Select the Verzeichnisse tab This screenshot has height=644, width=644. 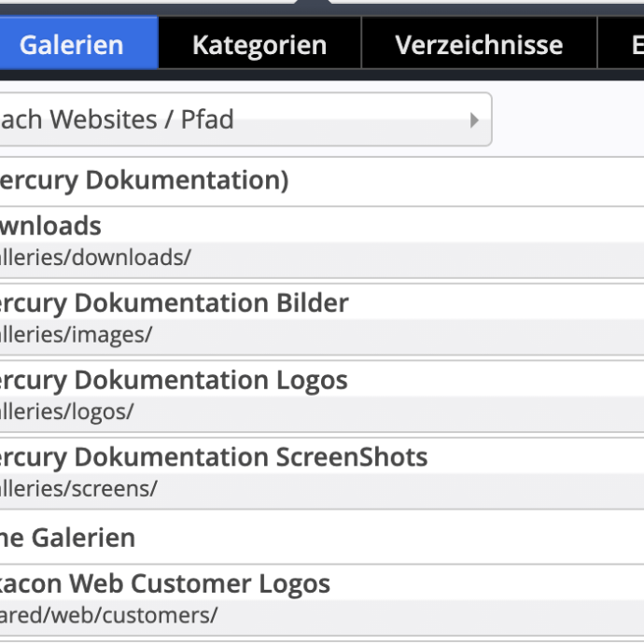479,44
